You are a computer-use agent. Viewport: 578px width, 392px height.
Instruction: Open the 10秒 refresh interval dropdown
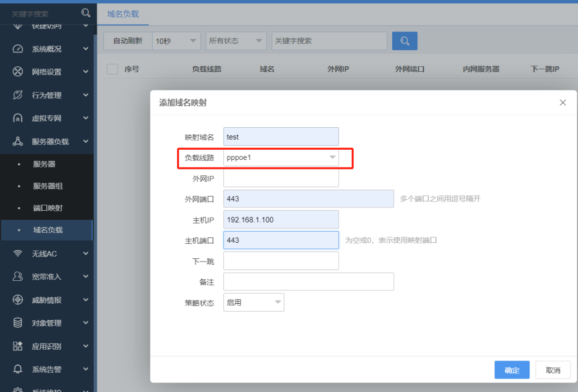(x=176, y=41)
